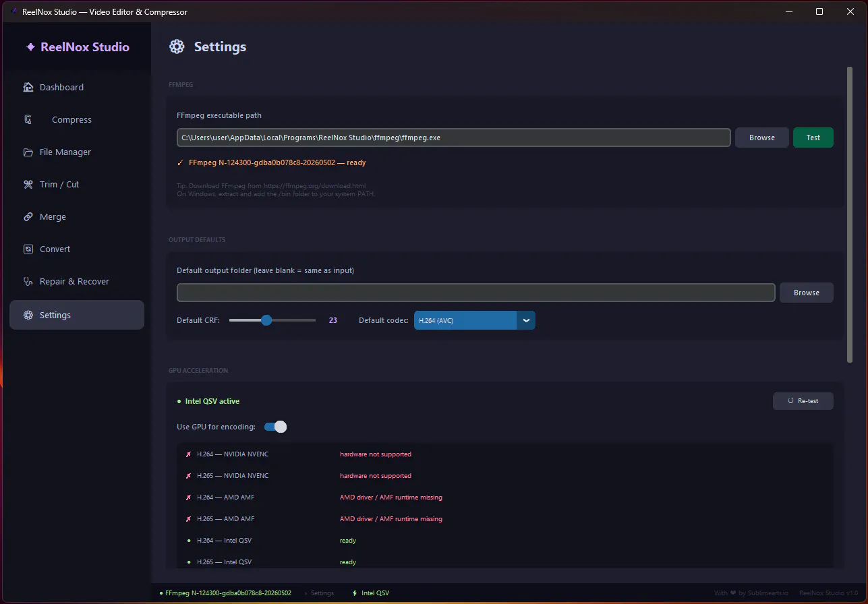
Task: Click the FFmpeg executable path label
Action: click(219, 115)
